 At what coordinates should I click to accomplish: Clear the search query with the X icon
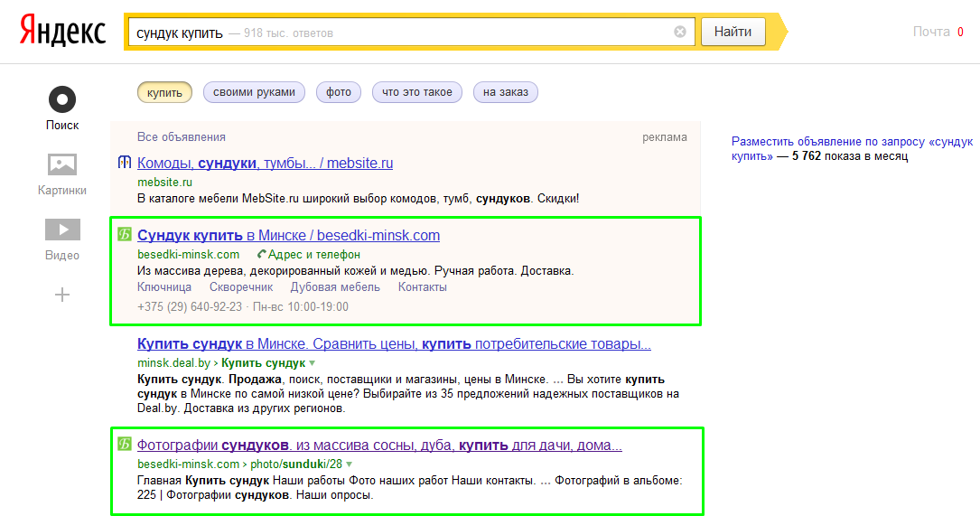pos(680,32)
